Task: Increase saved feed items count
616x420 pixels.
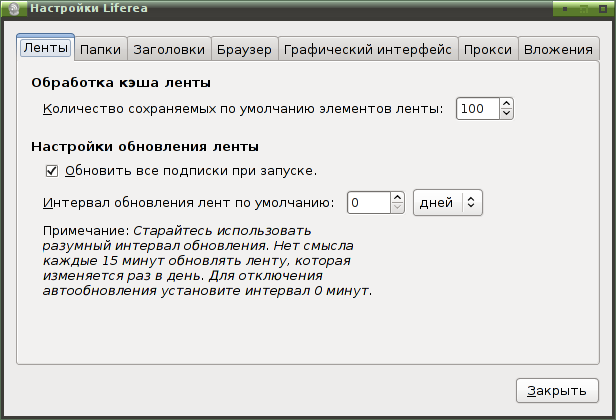Action: [506, 103]
